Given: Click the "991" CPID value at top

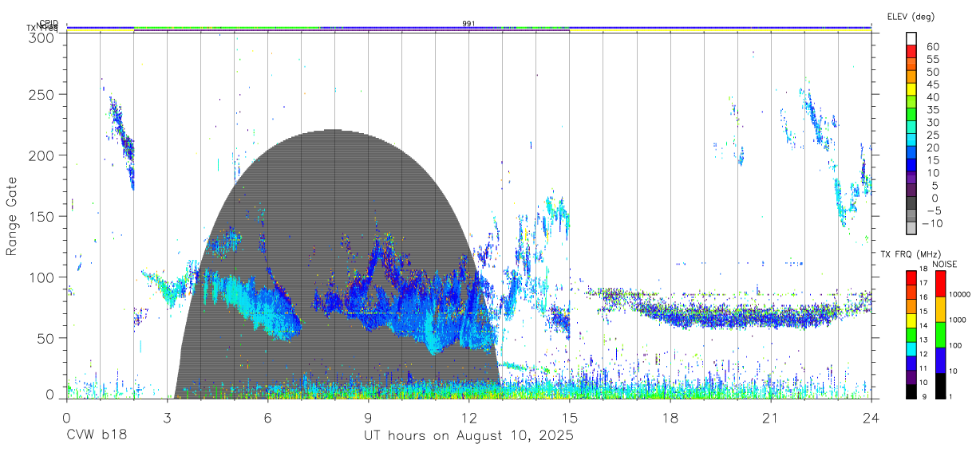Looking at the screenshot, I should point(469,23).
